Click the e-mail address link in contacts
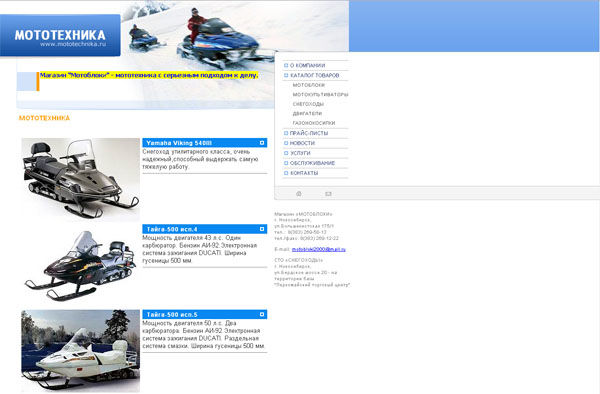 [318, 249]
